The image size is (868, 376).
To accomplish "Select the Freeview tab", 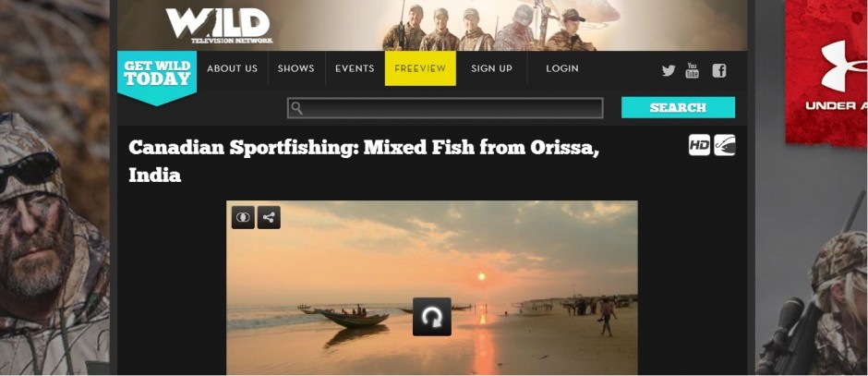I will [420, 68].
